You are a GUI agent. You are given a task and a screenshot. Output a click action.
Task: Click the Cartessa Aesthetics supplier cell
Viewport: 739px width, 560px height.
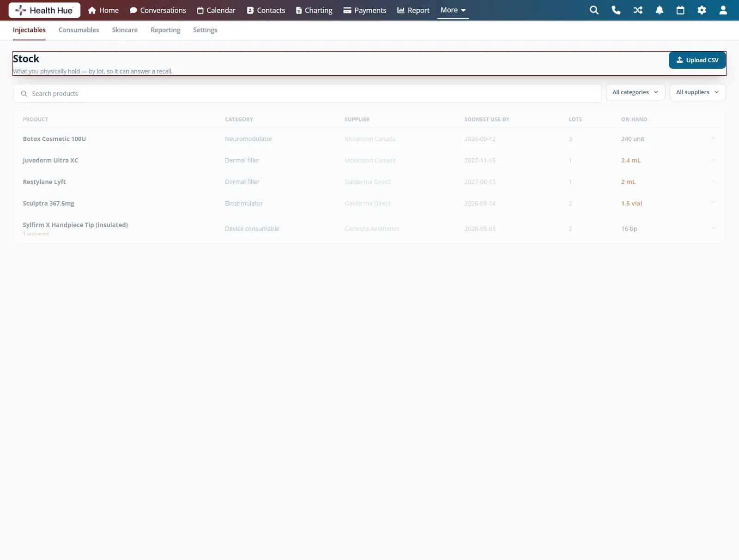coord(372,229)
